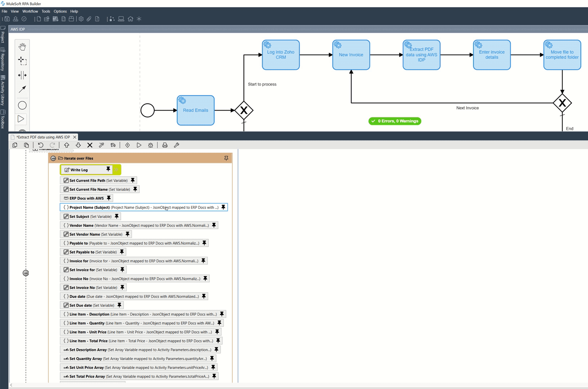Open the Project side panel tab
The width and height of the screenshot is (588, 389).
[x=3, y=35]
